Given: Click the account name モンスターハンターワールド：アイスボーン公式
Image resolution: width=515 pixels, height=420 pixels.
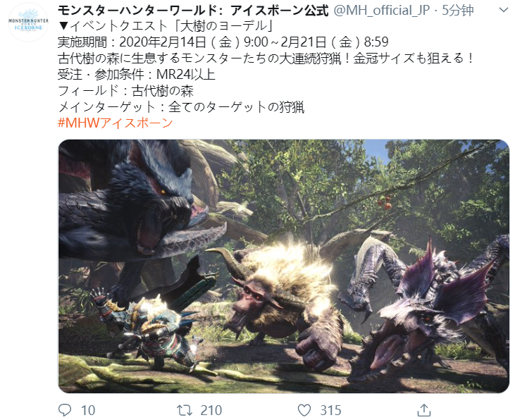Looking at the screenshot, I should [193, 11].
